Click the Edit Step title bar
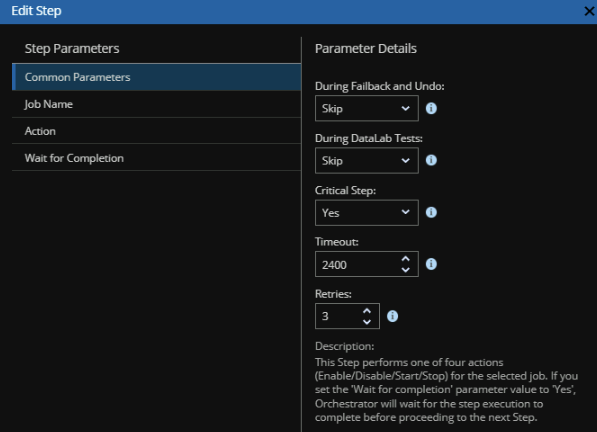Screen dimensions: 597x432 (x=298, y=12)
